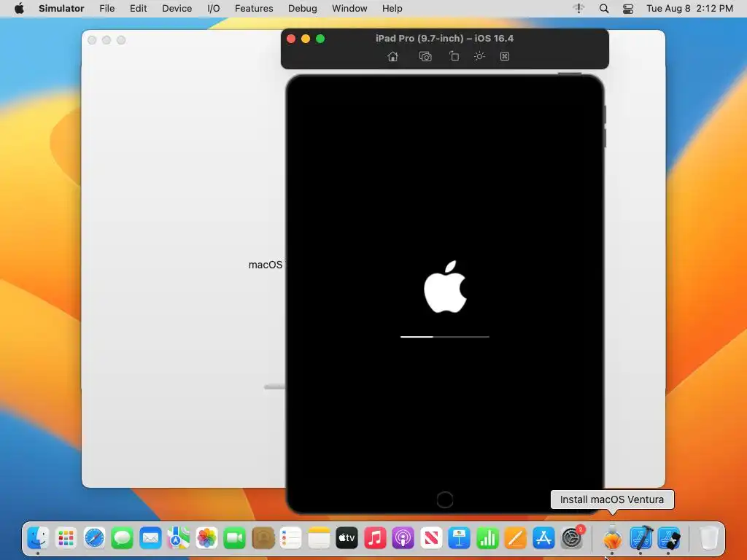The image size is (747, 560).
Task: Click the iPad boot progress bar
Action: (444, 337)
